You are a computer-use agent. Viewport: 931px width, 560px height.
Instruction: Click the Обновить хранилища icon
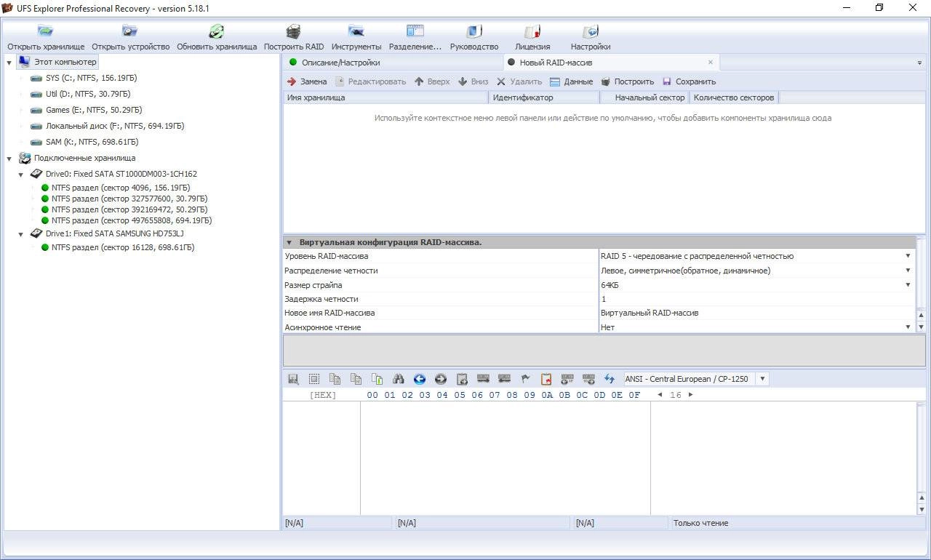click(217, 31)
